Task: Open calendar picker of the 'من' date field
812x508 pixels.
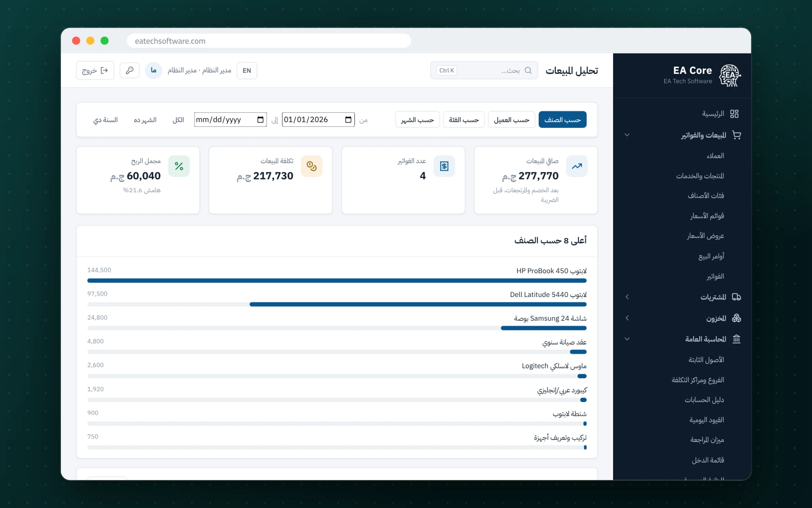Action: 348,120
